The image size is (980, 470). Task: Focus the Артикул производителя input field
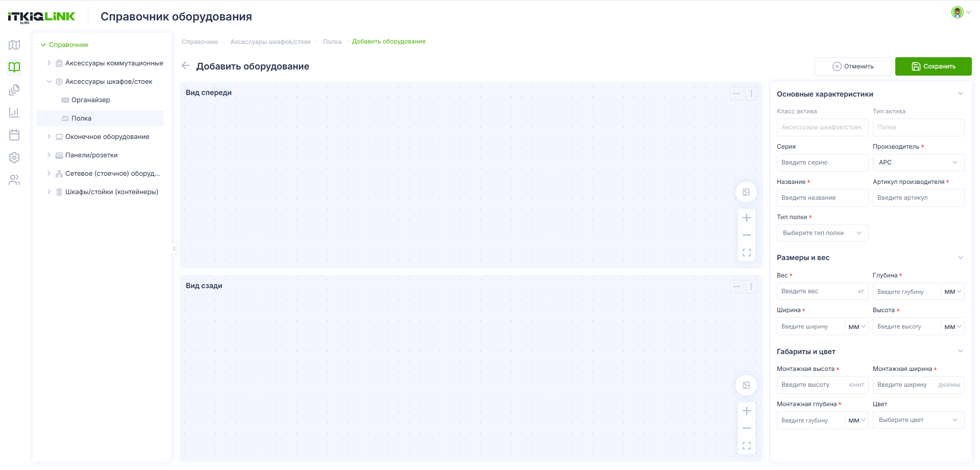[918, 198]
